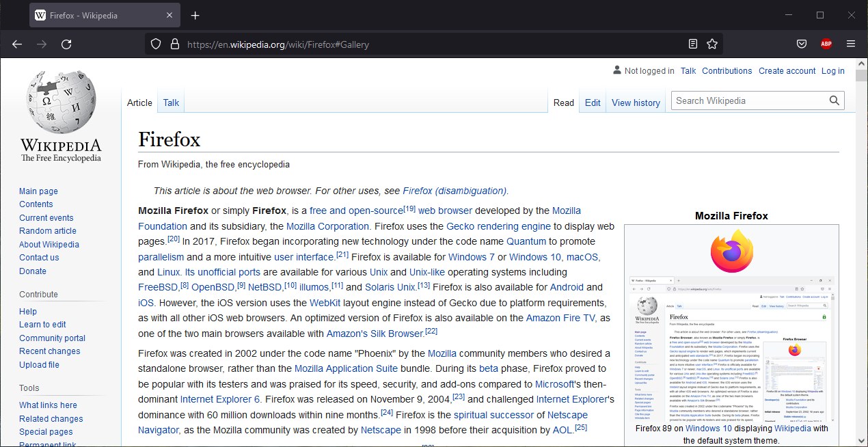Follow the Firefox (disambiguation) link
Image resolution: width=868 pixels, height=447 pixels.
[x=455, y=191]
